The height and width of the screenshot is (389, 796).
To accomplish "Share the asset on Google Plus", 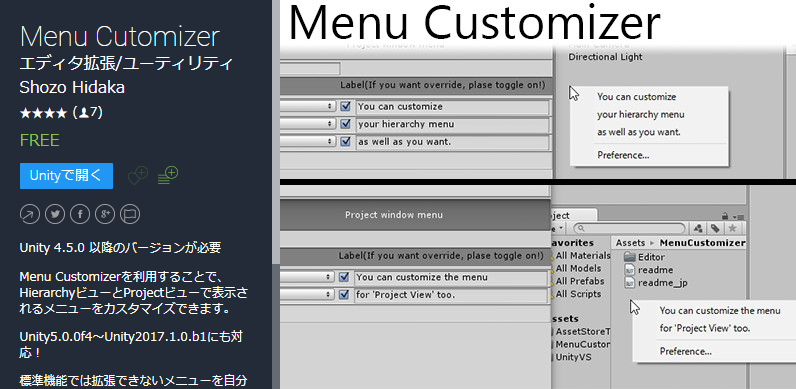I will pyautogui.click(x=105, y=214).
